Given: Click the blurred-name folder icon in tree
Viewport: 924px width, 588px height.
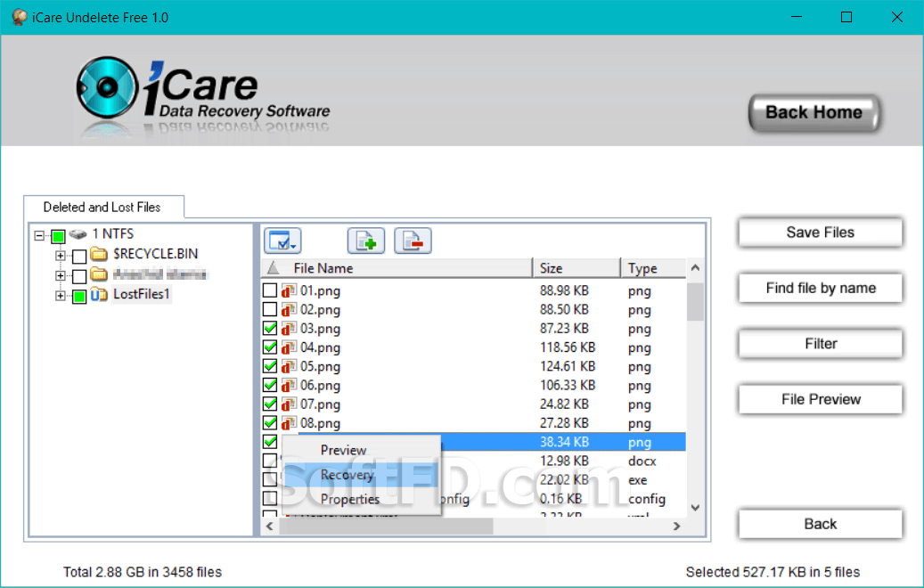Looking at the screenshot, I should click(x=99, y=274).
